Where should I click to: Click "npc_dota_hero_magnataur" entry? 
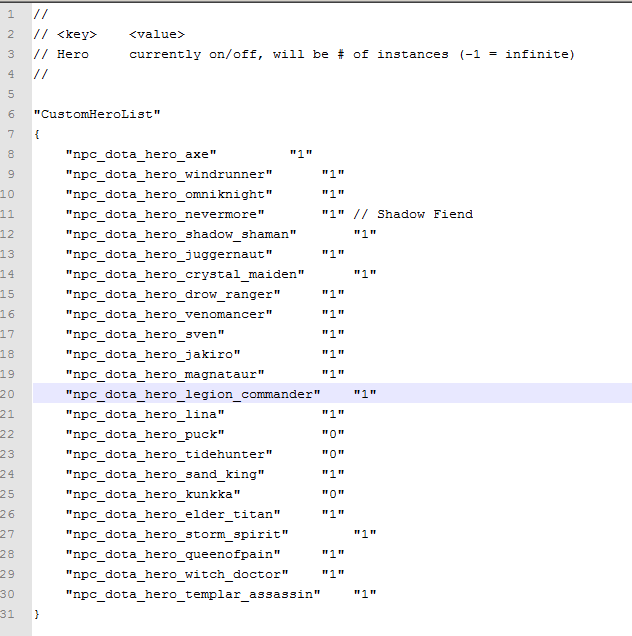pos(165,374)
